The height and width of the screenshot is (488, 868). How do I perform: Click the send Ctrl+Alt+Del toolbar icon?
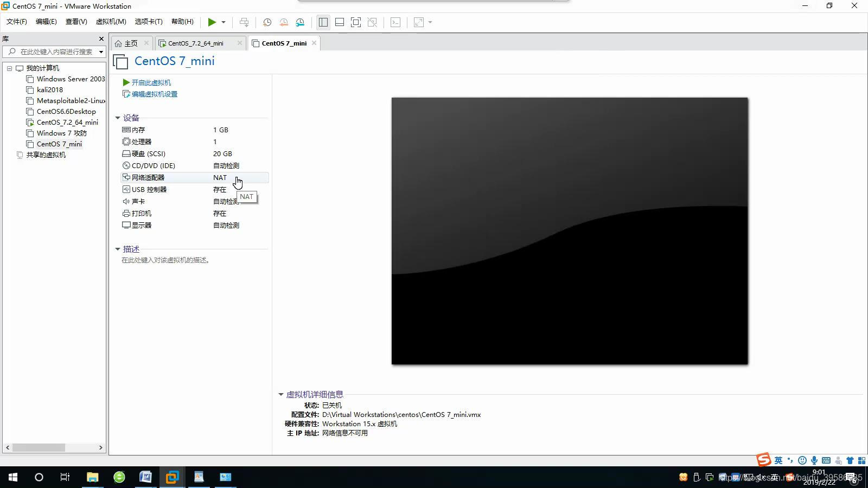[244, 22]
